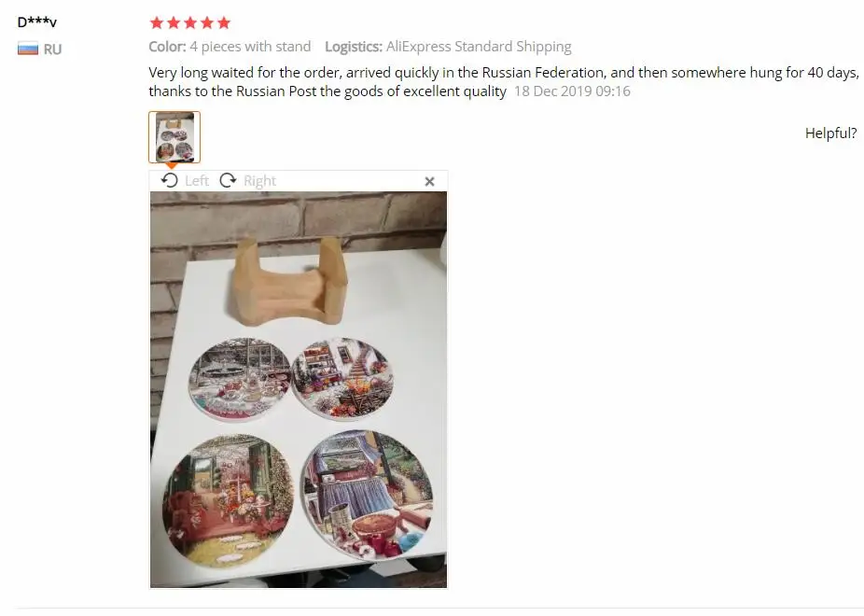The width and height of the screenshot is (864, 616).
Task: Click the Right rotate label
Action: [259, 181]
